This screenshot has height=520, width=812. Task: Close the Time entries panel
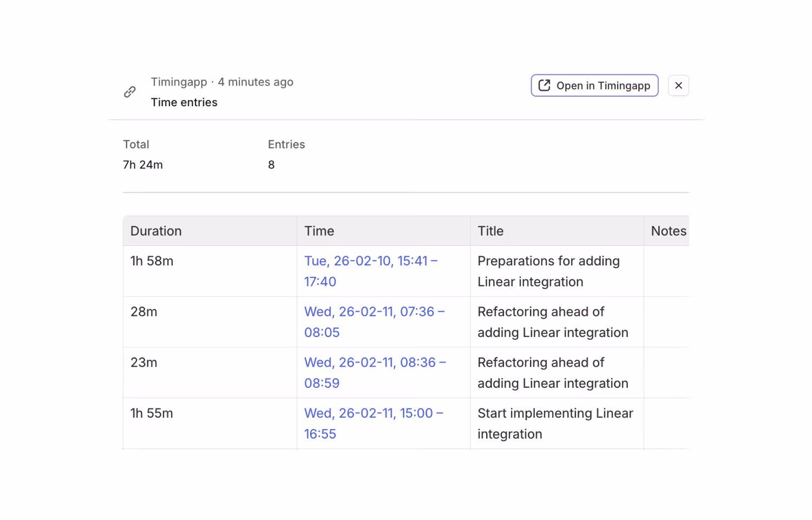(x=678, y=86)
